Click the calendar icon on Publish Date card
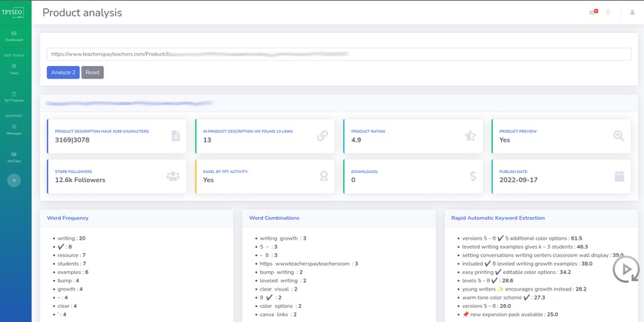This screenshot has width=644, height=322. tap(619, 176)
